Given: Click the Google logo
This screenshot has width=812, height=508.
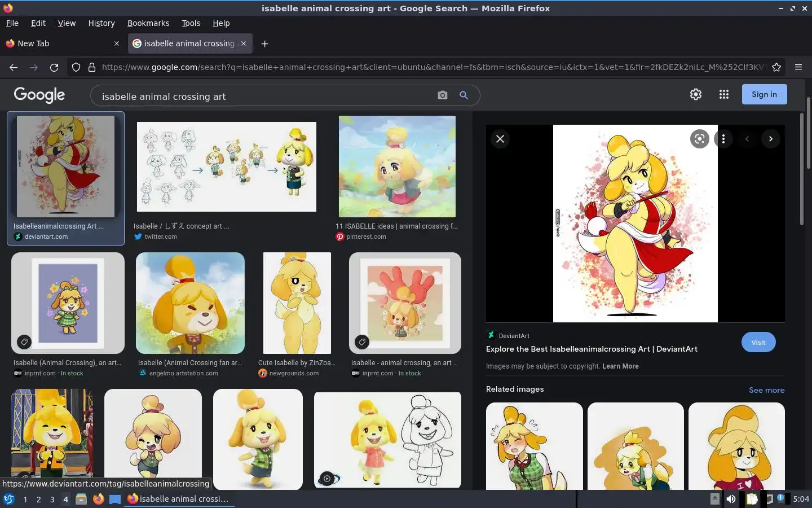Looking at the screenshot, I should point(39,95).
